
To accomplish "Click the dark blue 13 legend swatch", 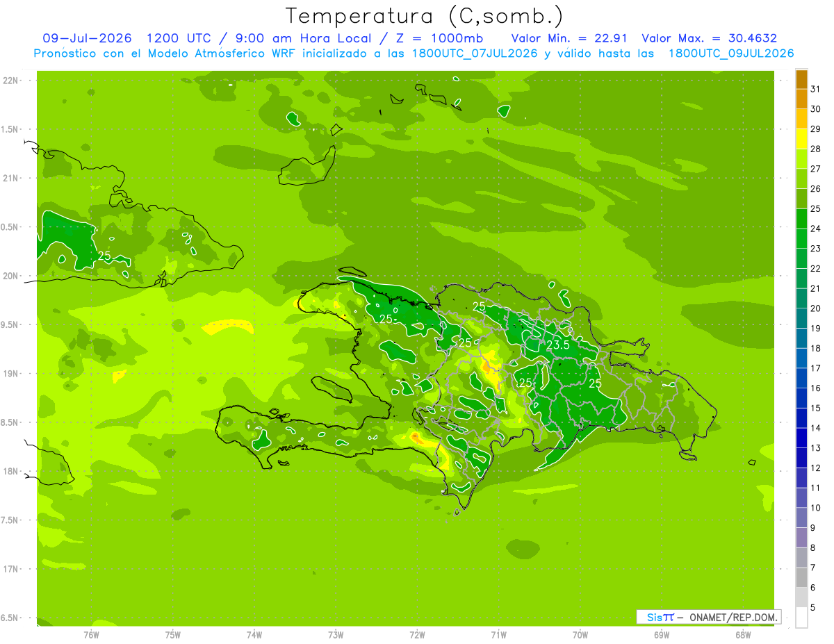I will click(x=801, y=438).
